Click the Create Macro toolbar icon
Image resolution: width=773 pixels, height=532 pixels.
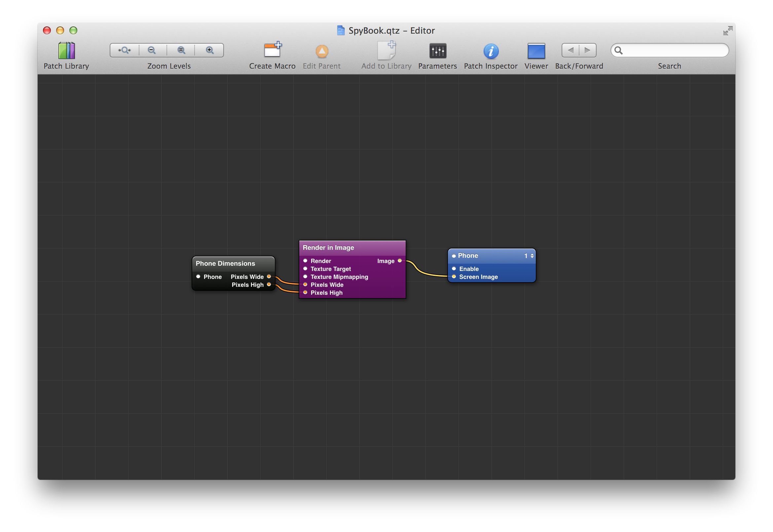[273, 50]
